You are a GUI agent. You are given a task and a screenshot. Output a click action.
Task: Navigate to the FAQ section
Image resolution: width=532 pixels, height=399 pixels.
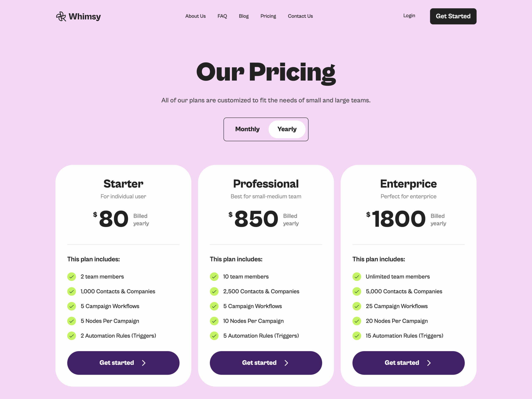[x=222, y=16]
